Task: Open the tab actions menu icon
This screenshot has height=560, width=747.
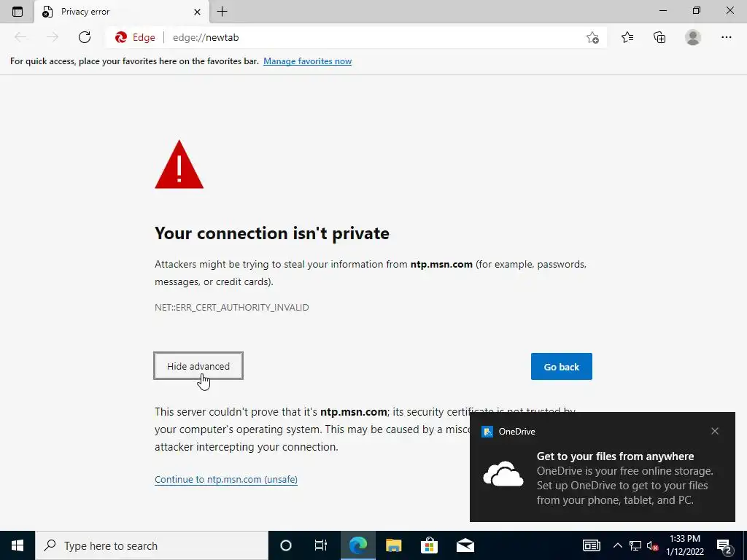Action: click(18, 12)
